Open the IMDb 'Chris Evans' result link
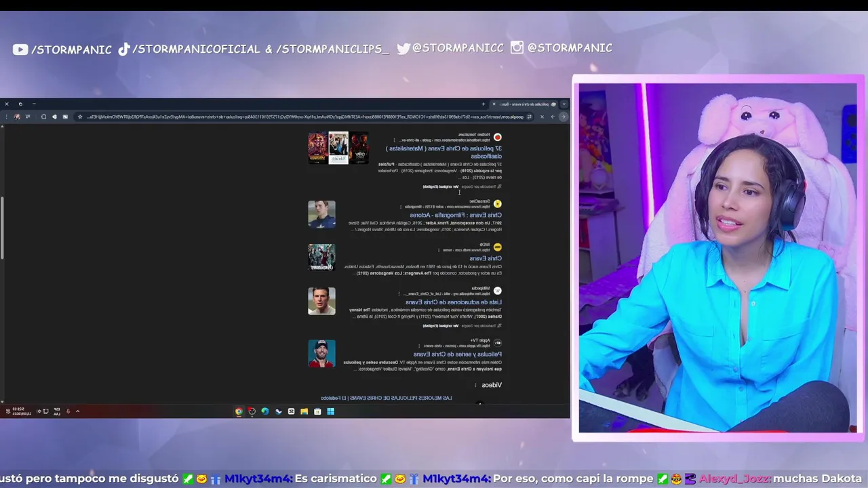The width and height of the screenshot is (868, 488). click(486, 258)
